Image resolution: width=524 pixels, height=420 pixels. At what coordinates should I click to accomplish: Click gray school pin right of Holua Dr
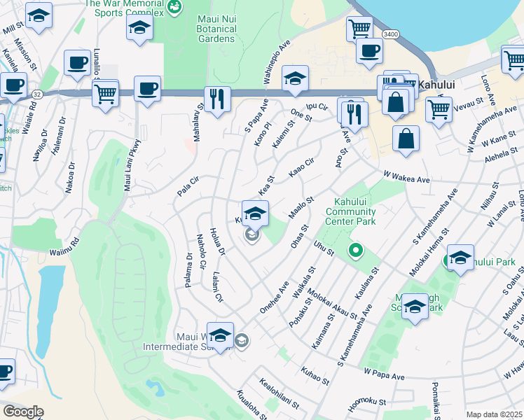coord(252,235)
